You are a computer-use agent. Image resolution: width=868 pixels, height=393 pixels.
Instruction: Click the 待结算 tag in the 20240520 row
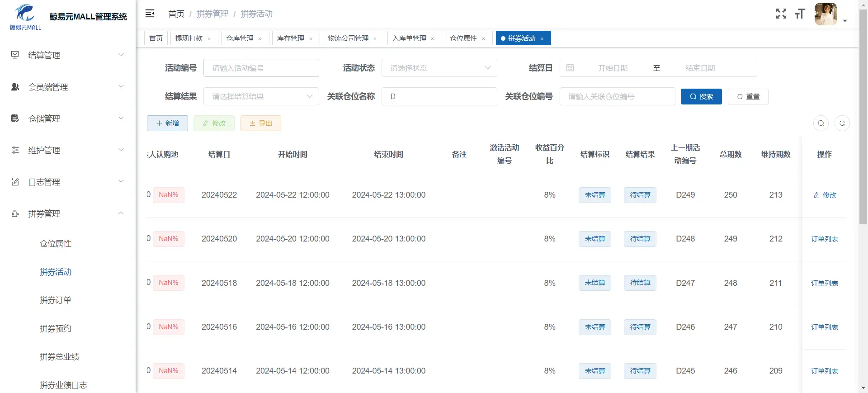click(640, 239)
